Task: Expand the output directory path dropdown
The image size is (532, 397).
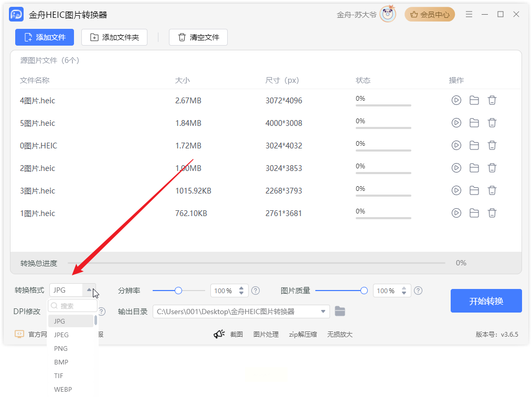Action: [x=323, y=311]
